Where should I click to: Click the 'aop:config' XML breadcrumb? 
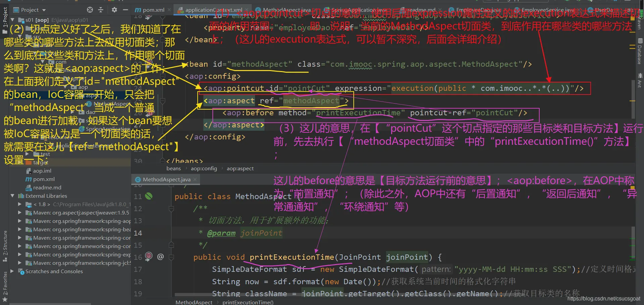[x=204, y=169]
